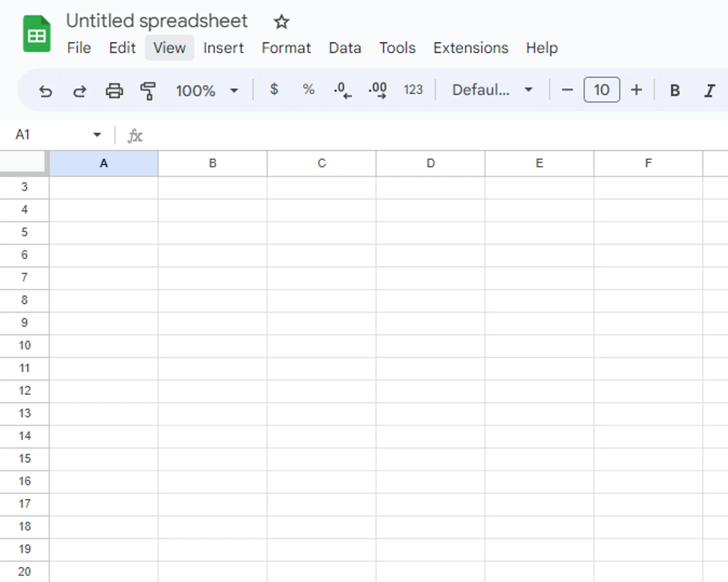Viewport: 728px width, 582px height.
Task: Select the Paint format roller icon
Action: [x=148, y=91]
